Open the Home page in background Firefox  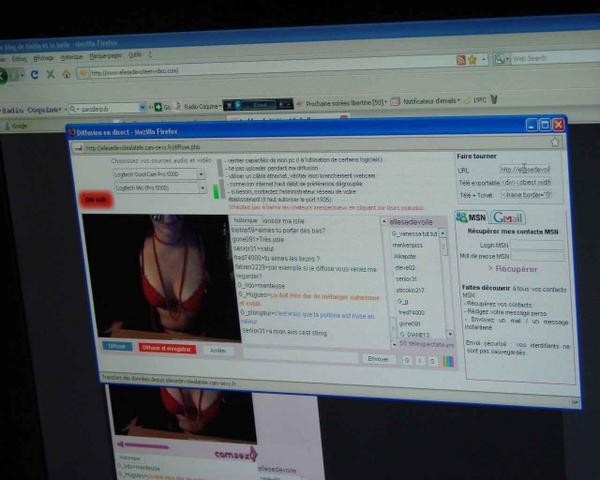67,74
